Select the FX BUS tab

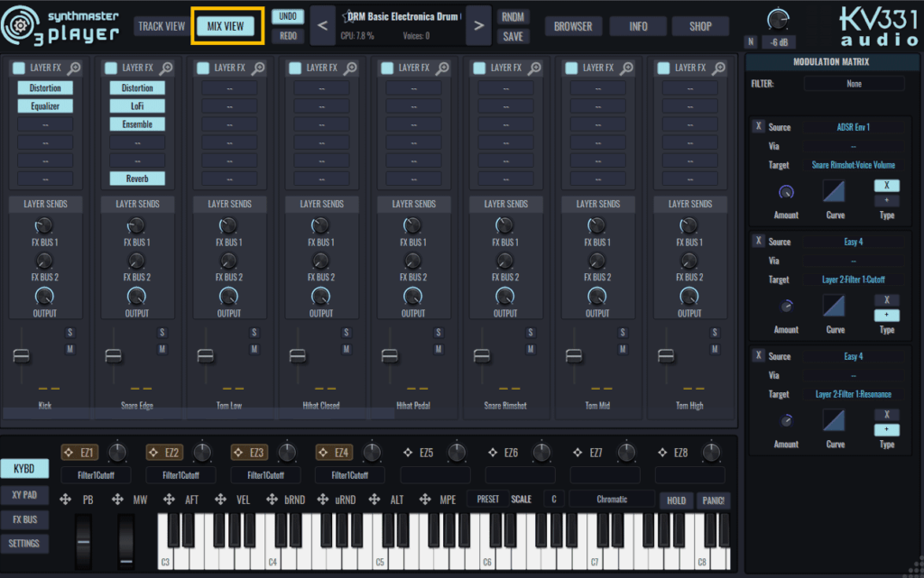pos(24,519)
